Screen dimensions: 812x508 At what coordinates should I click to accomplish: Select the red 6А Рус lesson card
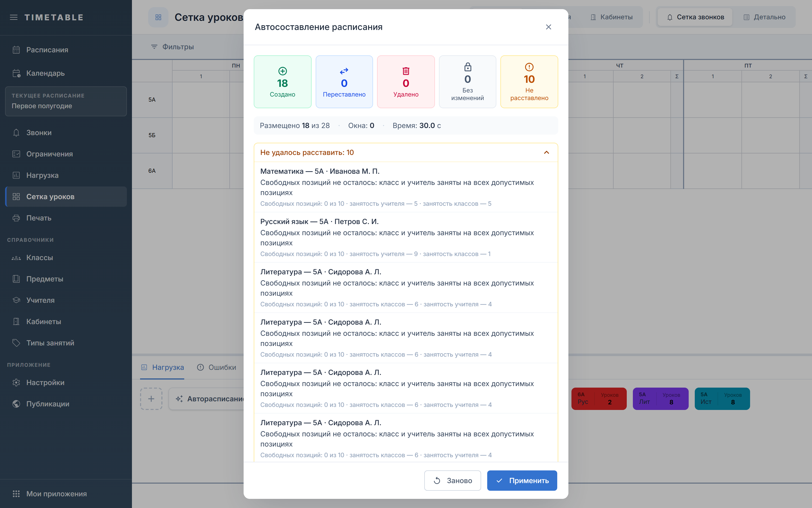coord(599,399)
